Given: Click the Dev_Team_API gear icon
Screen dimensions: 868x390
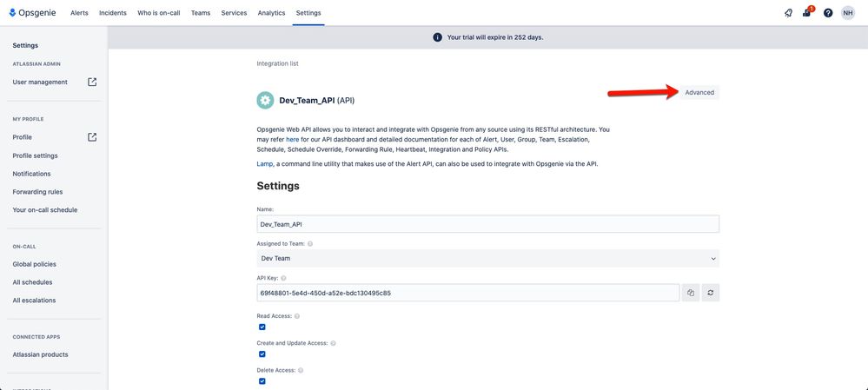Looking at the screenshot, I should [x=265, y=100].
